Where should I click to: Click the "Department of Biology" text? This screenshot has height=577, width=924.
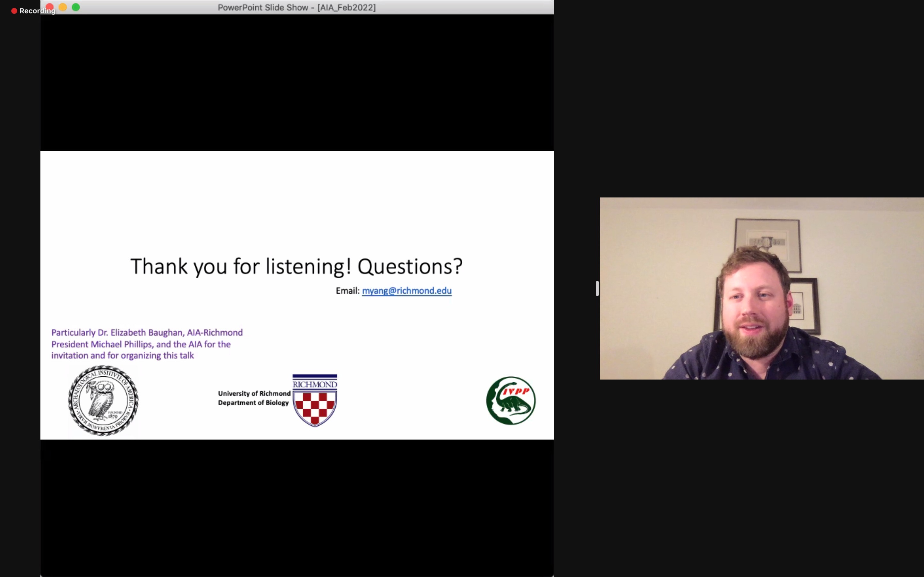(253, 403)
